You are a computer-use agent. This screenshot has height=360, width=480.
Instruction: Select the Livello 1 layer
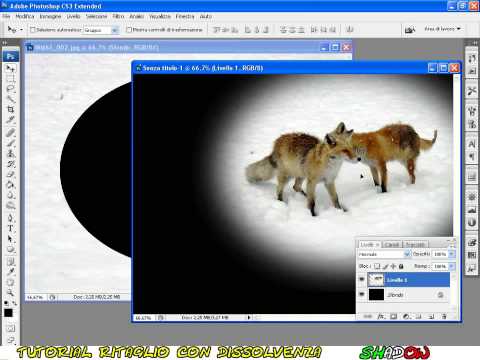(408, 280)
